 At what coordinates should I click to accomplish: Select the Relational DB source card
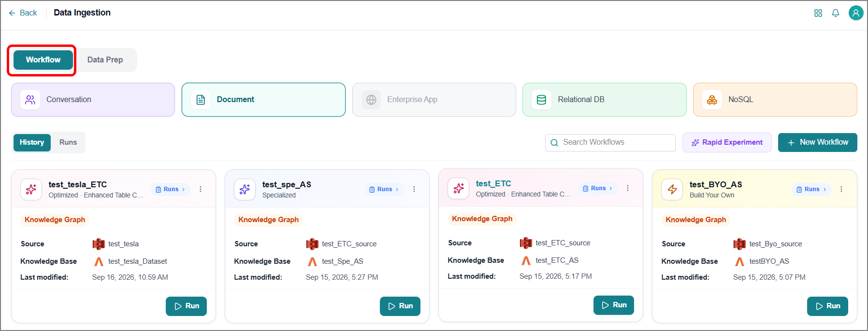605,100
